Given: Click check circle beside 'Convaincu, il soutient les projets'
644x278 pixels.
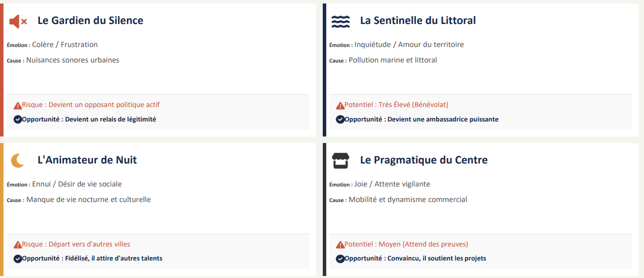Looking at the screenshot, I should click(340, 258).
